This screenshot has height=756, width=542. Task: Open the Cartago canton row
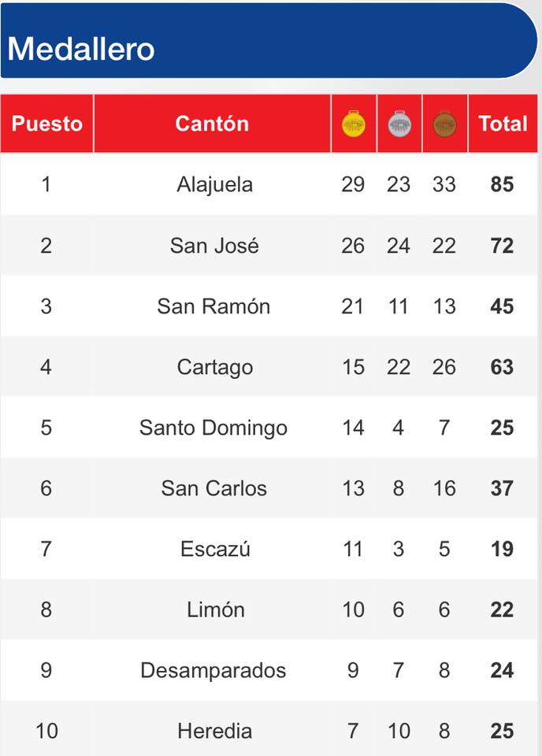pyautogui.click(x=269, y=367)
